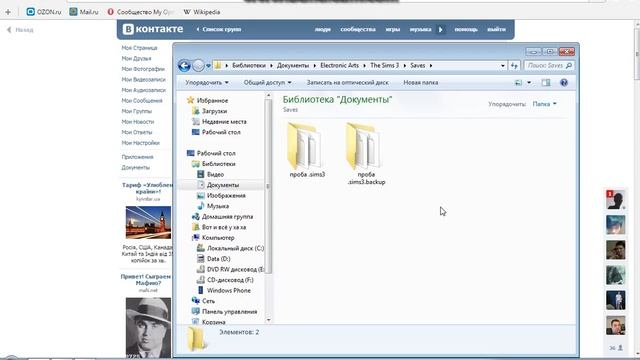The image size is (640, 360).
Task: Change view icon in Explorer toolbar
Action: [518, 83]
